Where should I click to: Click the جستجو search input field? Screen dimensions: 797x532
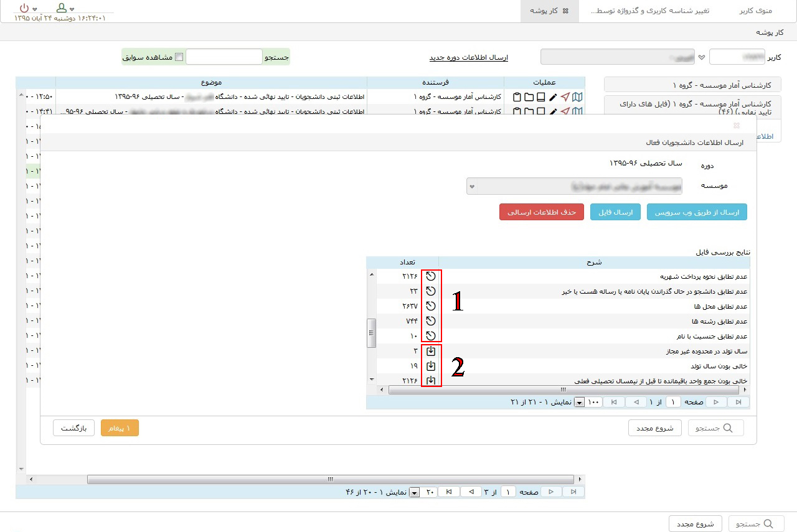(x=224, y=57)
